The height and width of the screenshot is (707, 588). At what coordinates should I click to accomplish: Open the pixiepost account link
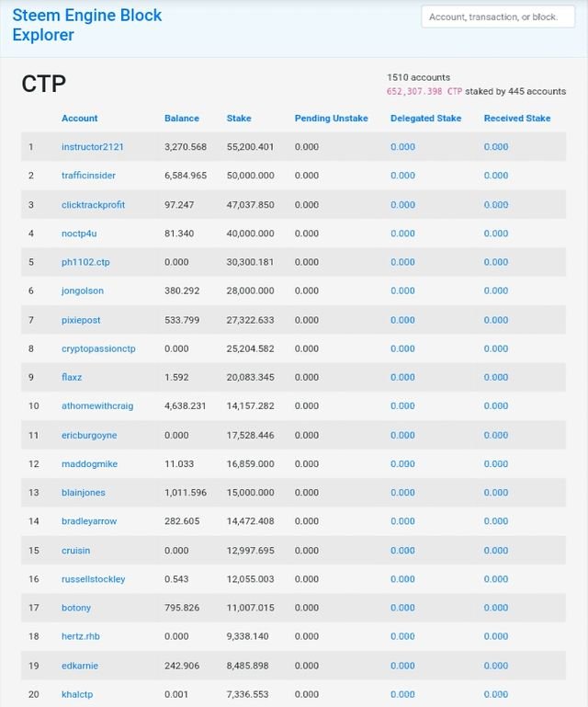point(82,320)
